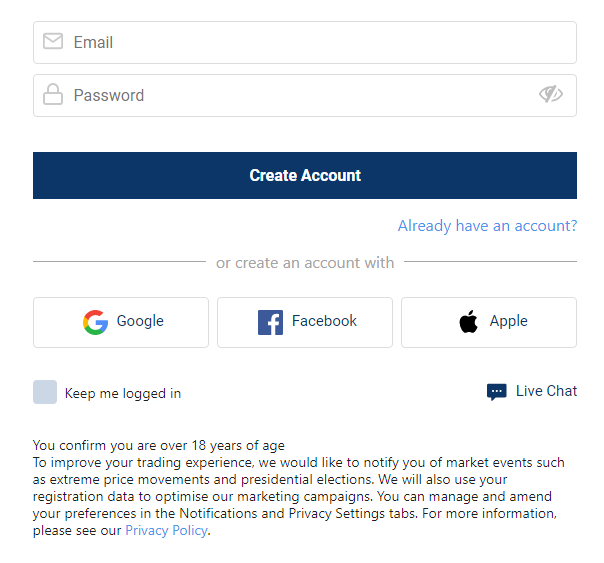The image size is (604, 563).
Task: Toggle password visibility eye icon
Action: pyautogui.click(x=551, y=94)
